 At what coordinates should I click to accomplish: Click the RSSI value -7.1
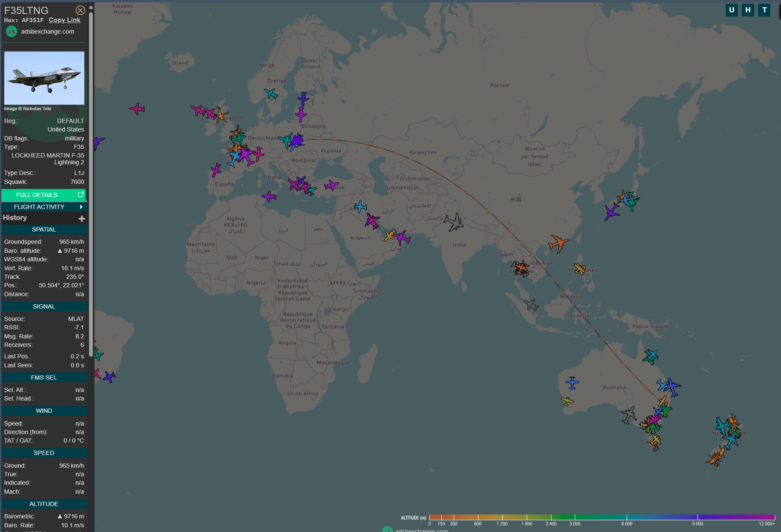pos(79,327)
